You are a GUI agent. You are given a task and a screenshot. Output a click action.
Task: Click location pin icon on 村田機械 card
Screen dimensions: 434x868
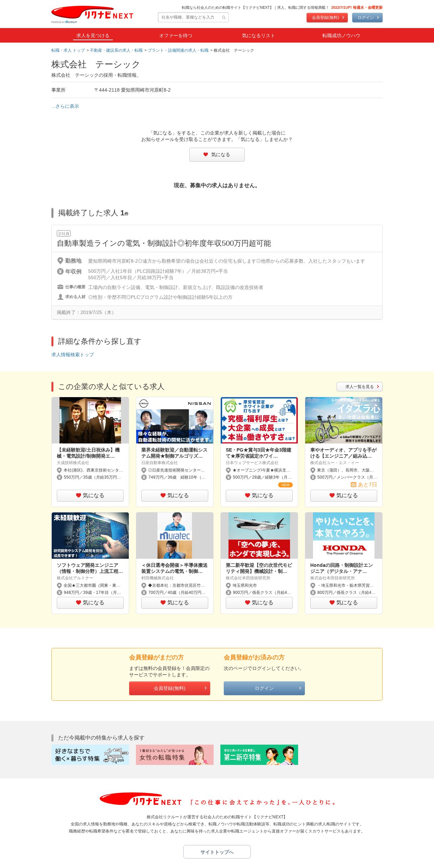144,585
